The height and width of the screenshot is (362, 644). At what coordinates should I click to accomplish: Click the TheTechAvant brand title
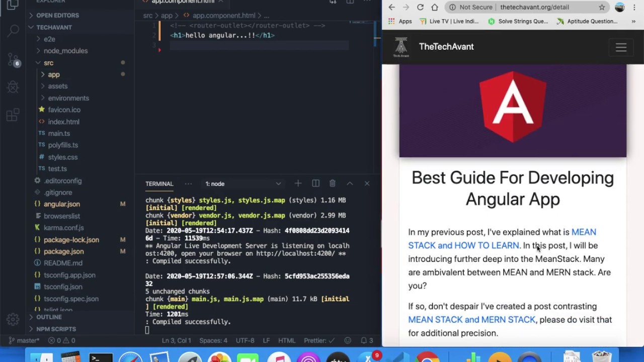[446, 47]
